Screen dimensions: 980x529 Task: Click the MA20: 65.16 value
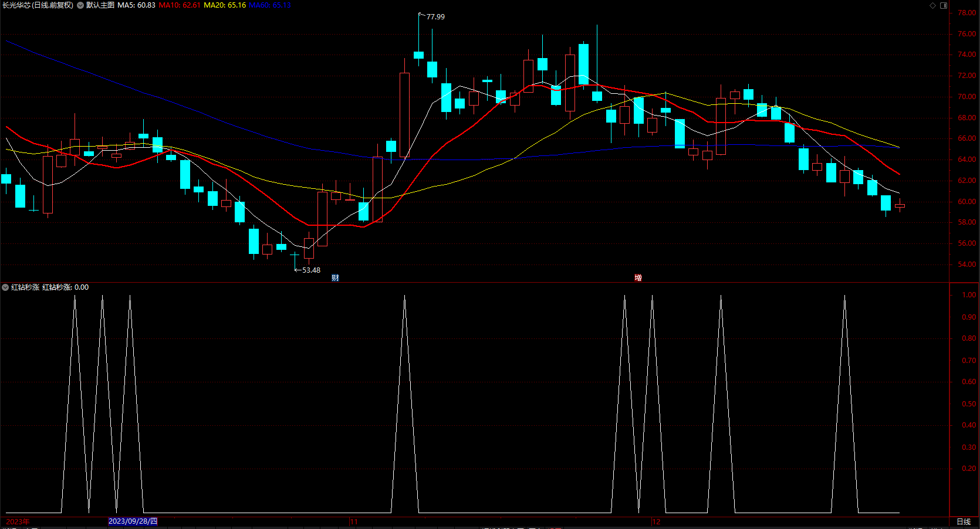click(x=225, y=5)
